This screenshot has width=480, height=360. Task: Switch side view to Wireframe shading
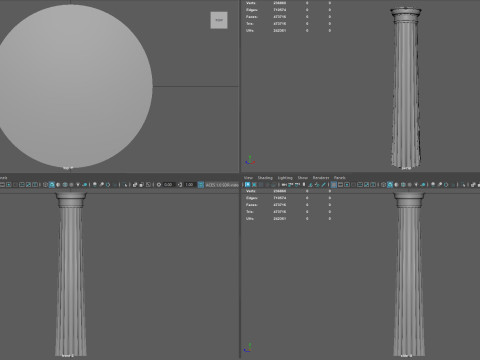coord(383,184)
